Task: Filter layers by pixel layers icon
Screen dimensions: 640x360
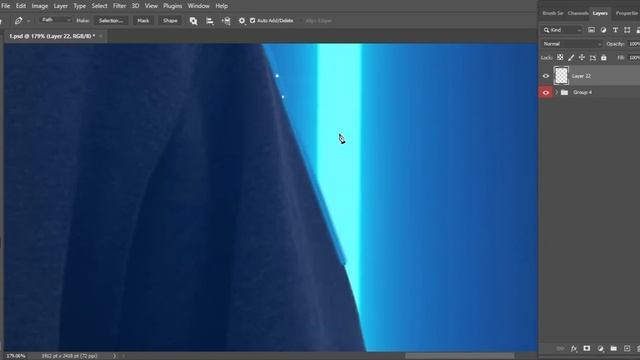Action: [591, 30]
